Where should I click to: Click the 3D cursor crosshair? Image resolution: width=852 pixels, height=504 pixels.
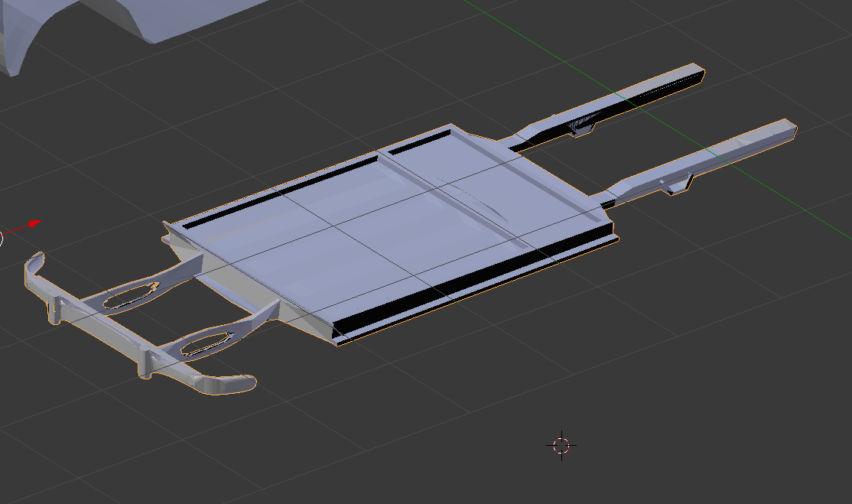pos(561,445)
